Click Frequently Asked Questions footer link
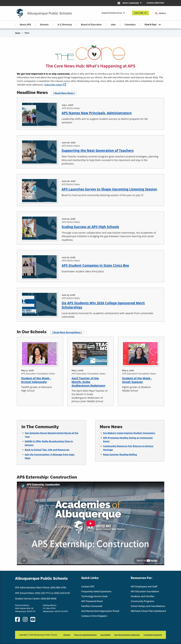The width and height of the screenshot is (181, 644). click(x=96, y=591)
